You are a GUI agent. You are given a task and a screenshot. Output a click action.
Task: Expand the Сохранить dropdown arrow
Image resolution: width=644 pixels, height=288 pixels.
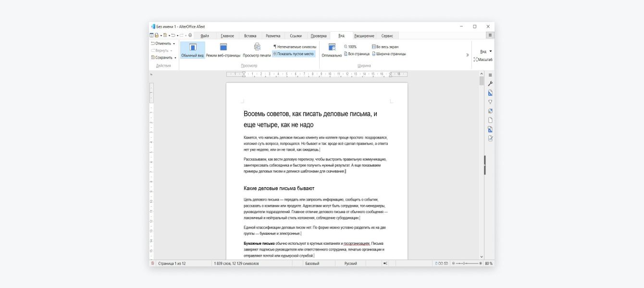click(175, 58)
